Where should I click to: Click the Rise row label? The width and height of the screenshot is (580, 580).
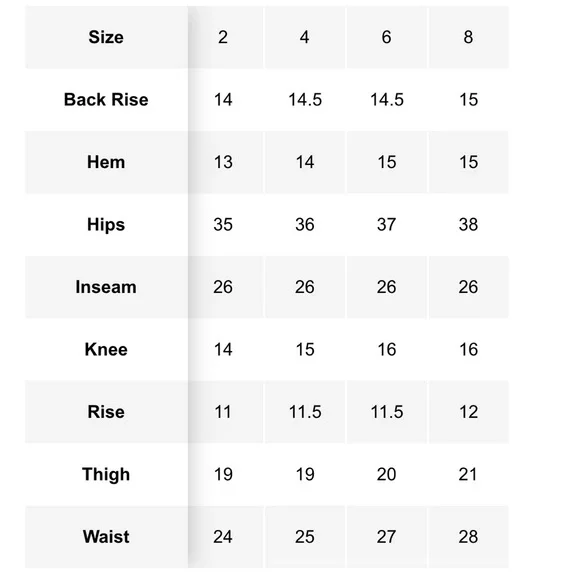coord(106,412)
